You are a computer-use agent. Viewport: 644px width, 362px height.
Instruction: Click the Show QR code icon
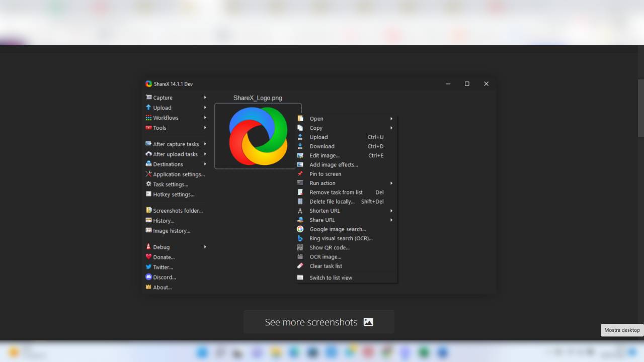300,247
